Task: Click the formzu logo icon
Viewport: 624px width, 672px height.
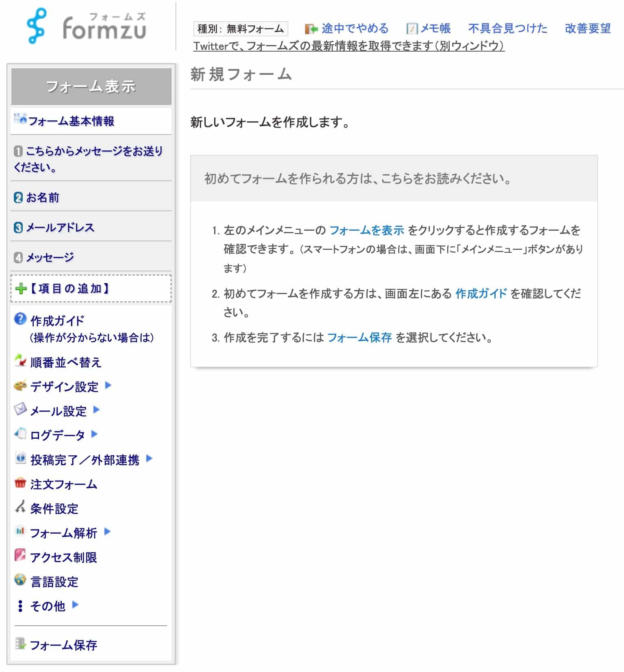Action: pyautogui.click(x=36, y=26)
